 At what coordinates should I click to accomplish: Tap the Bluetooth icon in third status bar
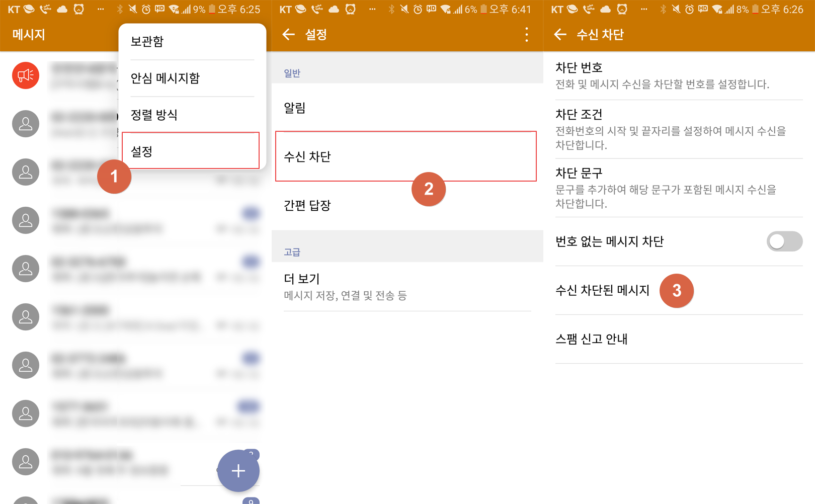point(663,9)
